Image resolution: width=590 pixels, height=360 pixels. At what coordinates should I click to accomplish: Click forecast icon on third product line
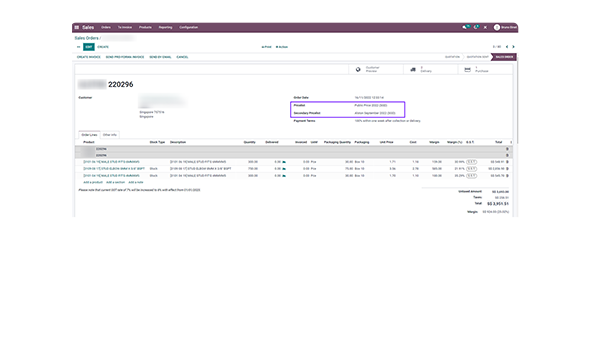(284, 176)
